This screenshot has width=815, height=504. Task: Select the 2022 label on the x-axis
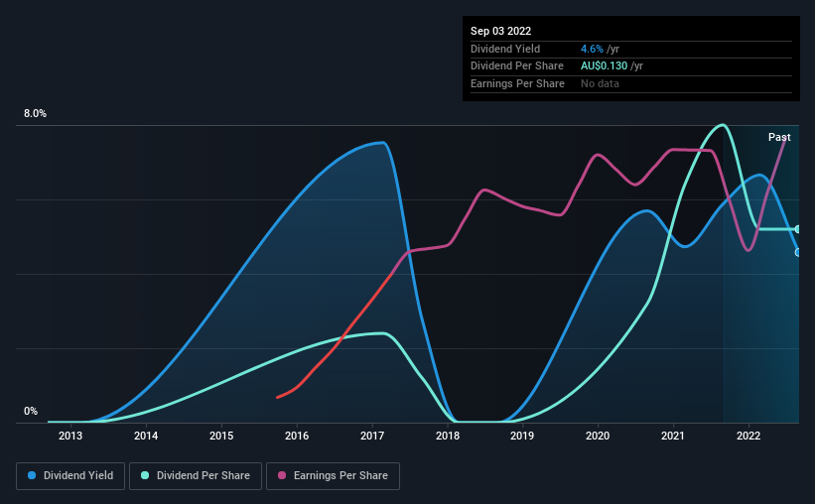tap(748, 436)
